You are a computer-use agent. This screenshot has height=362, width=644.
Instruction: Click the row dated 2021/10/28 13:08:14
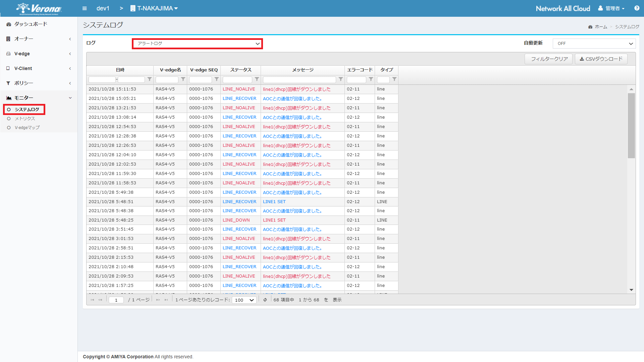tap(242, 117)
